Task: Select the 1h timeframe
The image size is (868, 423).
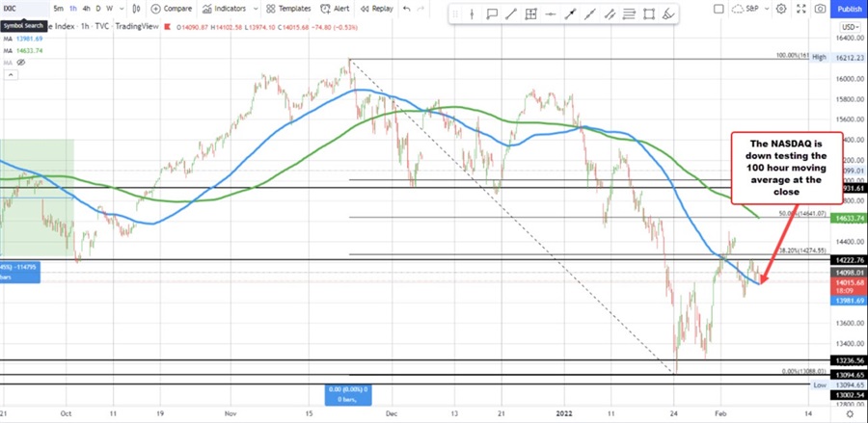Action: [x=73, y=9]
